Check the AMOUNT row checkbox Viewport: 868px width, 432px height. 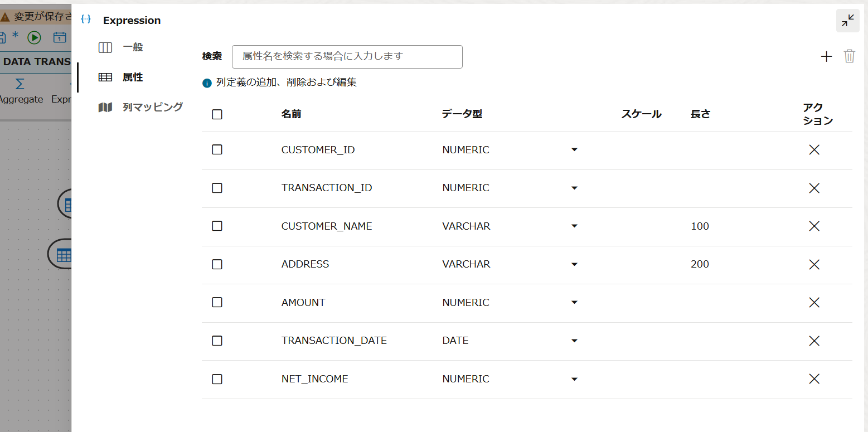217,302
